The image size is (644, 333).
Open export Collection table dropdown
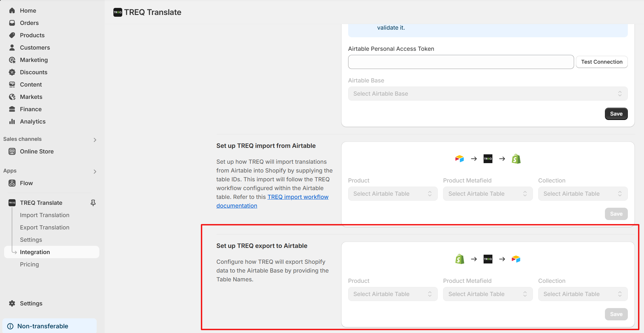[583, 294]
